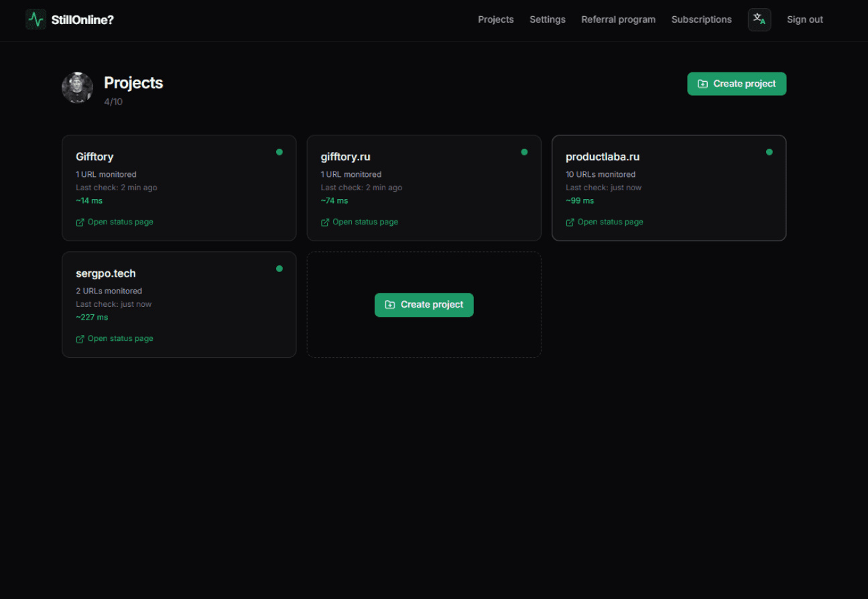Click the top-right Create project button
Image resolution: width=868 pixels, height=599 pixels.
point(737,84)
